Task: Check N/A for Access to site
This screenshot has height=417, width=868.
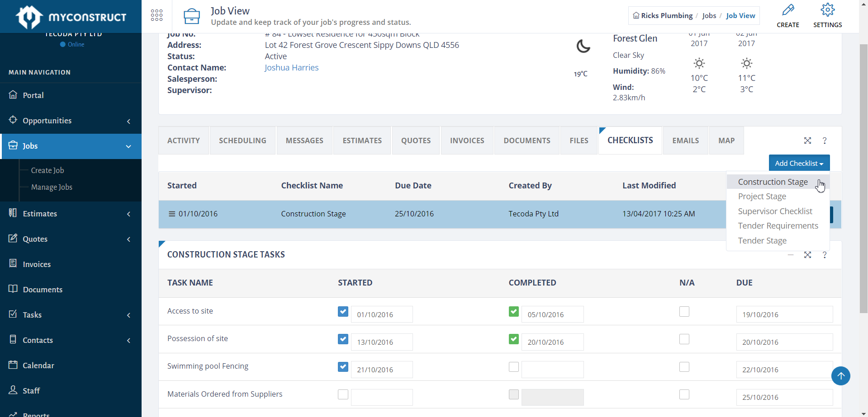Action: click(x=684, y=312)
